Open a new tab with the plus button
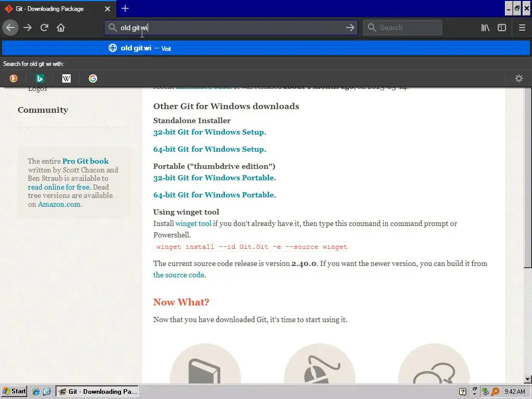The height and width of the screenshot is (399, 532). tap(125, 8)
